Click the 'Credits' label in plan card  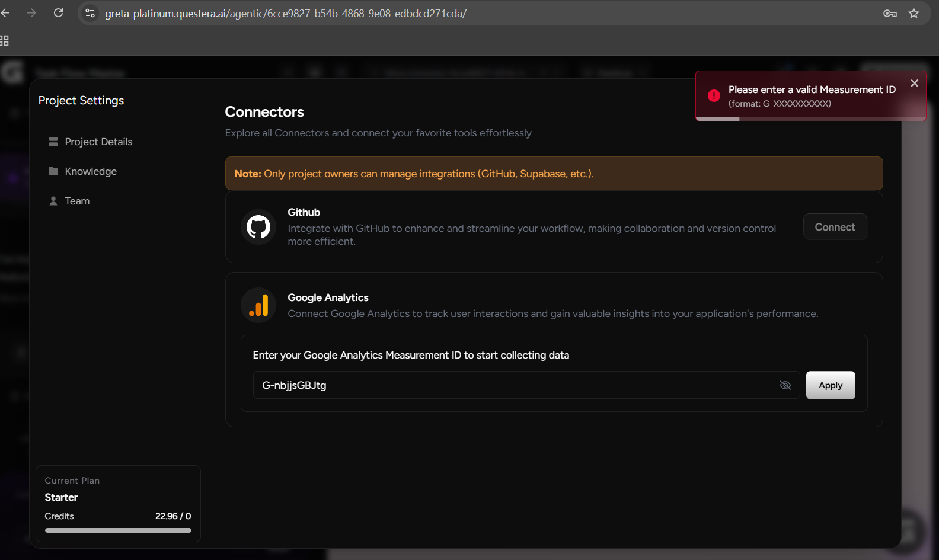tap(59, 516)
